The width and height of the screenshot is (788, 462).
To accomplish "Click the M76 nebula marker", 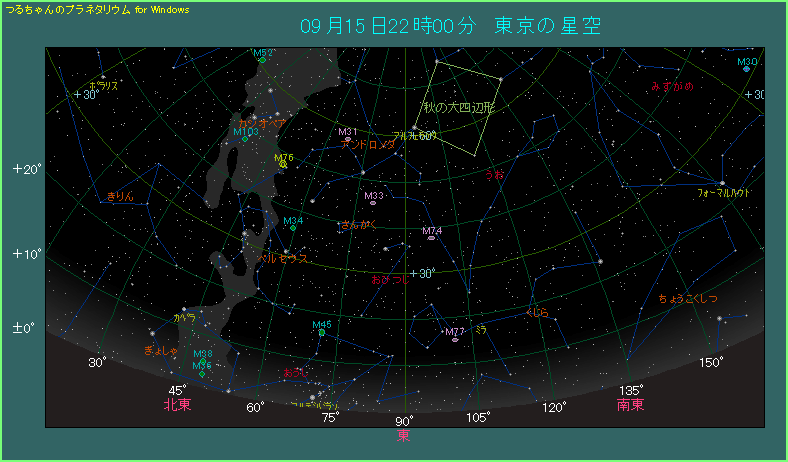I will point(283,164).
